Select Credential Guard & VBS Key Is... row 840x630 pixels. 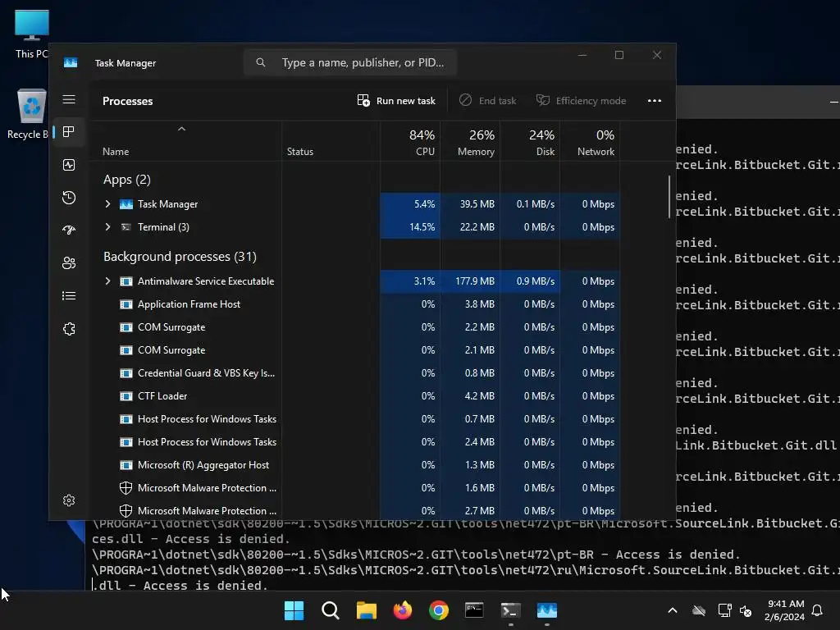(x=355, y=373)
